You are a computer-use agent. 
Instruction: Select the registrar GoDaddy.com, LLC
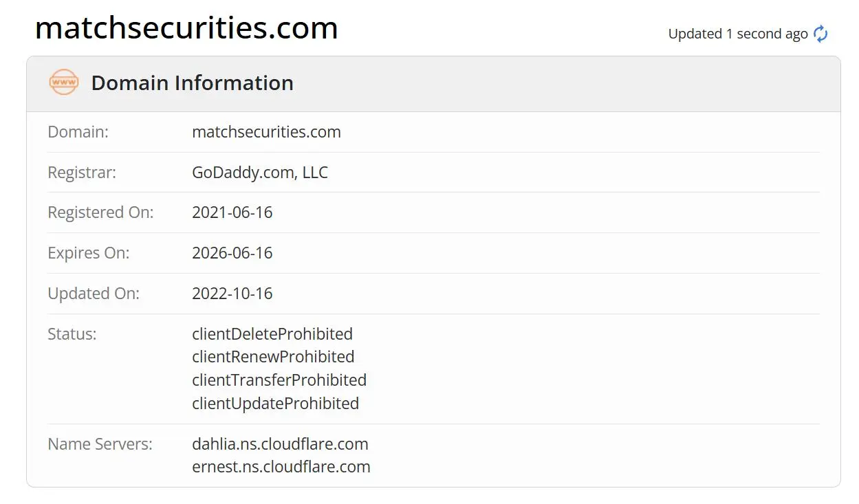[x=260, y=173]
